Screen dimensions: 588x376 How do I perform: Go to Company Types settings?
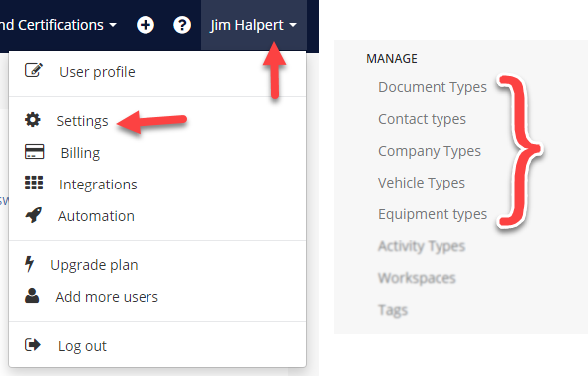coord(430,151)
